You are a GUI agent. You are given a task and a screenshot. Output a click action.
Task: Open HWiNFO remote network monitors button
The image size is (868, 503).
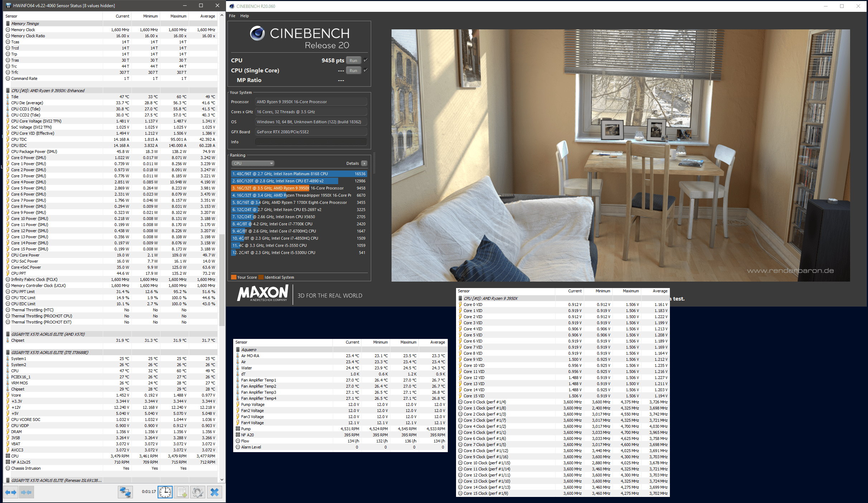[125, 492]
